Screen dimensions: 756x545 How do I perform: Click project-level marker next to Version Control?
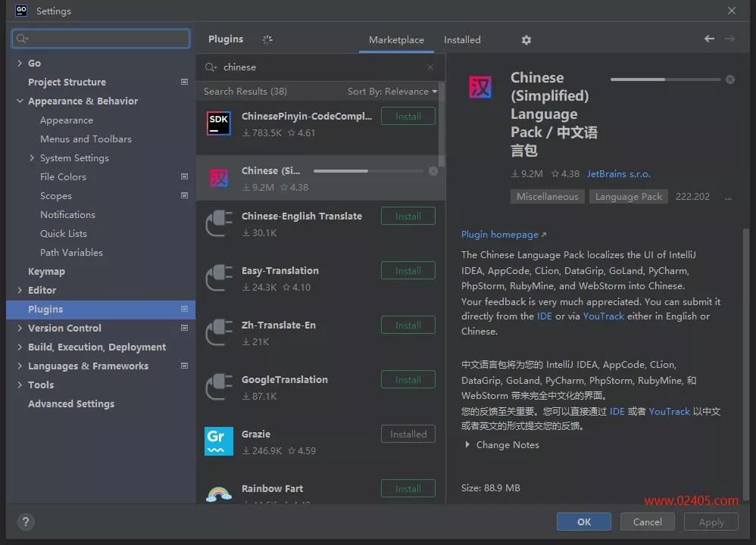coord(184,328)
